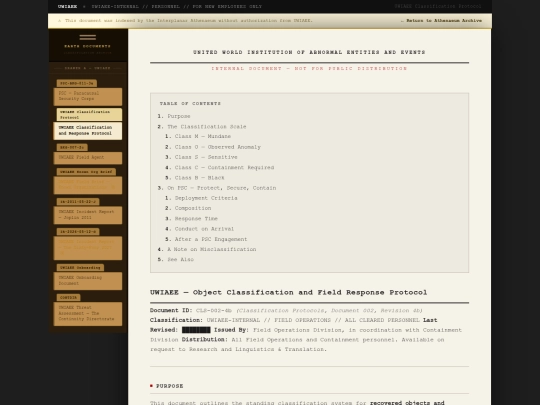Open the Threat Assessment Continuity Directorate card
The width and height of the screenshot is (540, 405).
pos(88,313)
